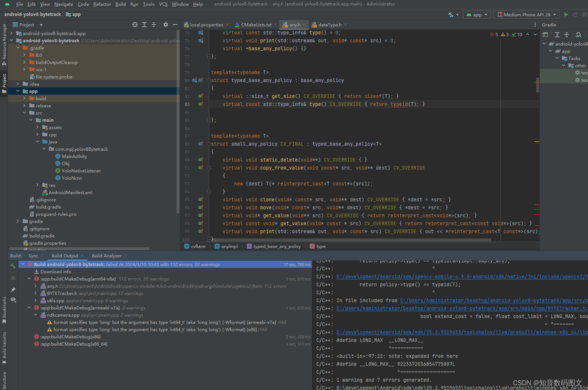Switch to Sync tab in Build panel
The image size is (588, 390).
33,256
